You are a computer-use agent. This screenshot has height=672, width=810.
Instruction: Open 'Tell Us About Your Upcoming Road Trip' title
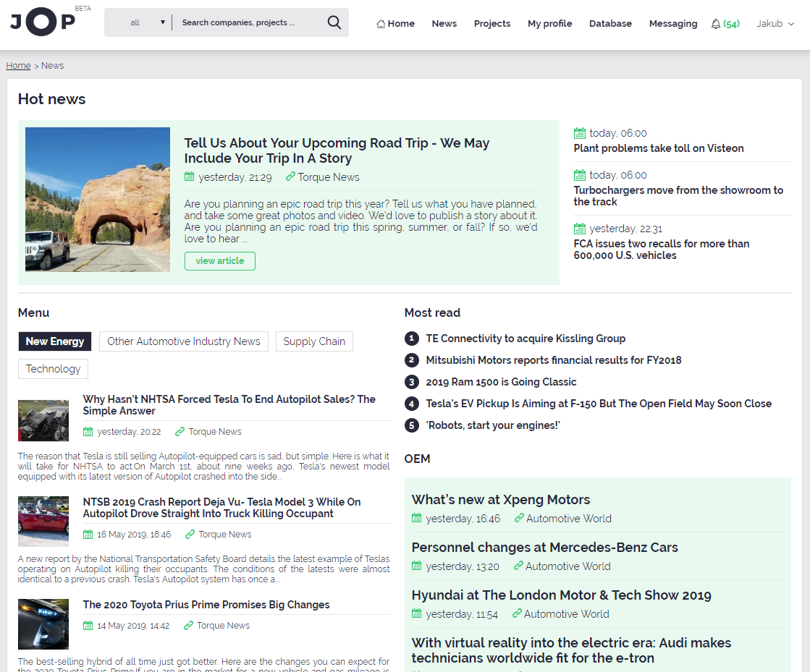tap(337, 150)
